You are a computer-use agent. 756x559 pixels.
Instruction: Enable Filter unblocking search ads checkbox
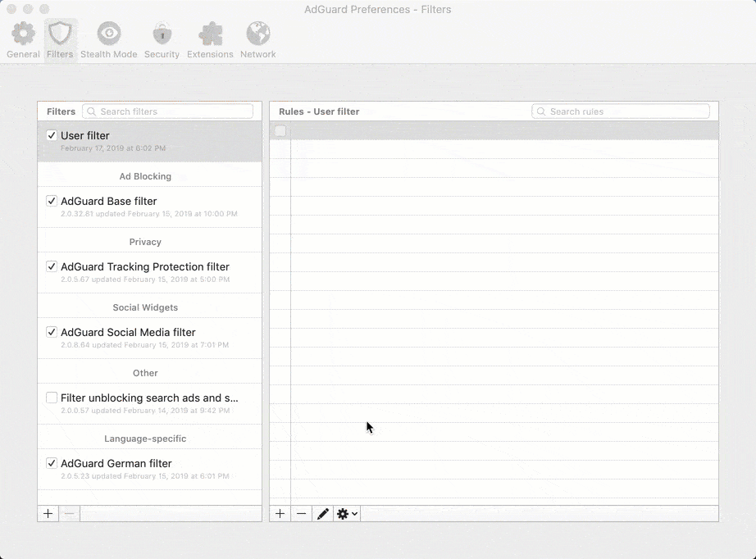tap(52, 398)
